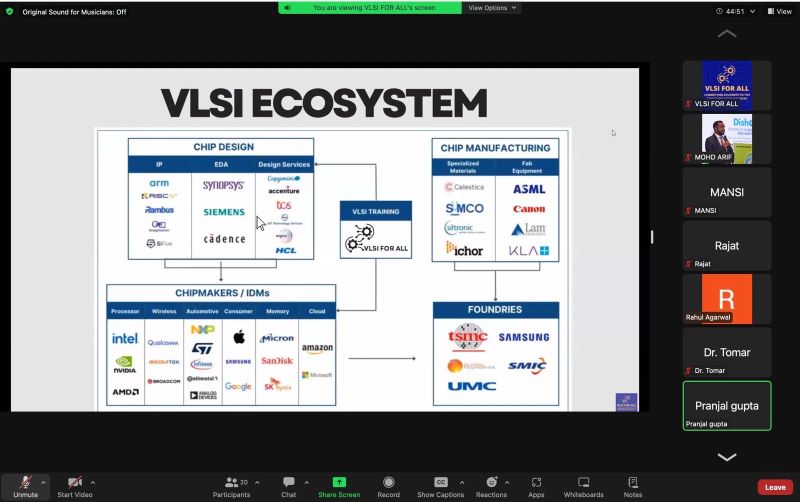Screen dimensions: 800x502
Task: Open Notes
Action: coord(633,487)
